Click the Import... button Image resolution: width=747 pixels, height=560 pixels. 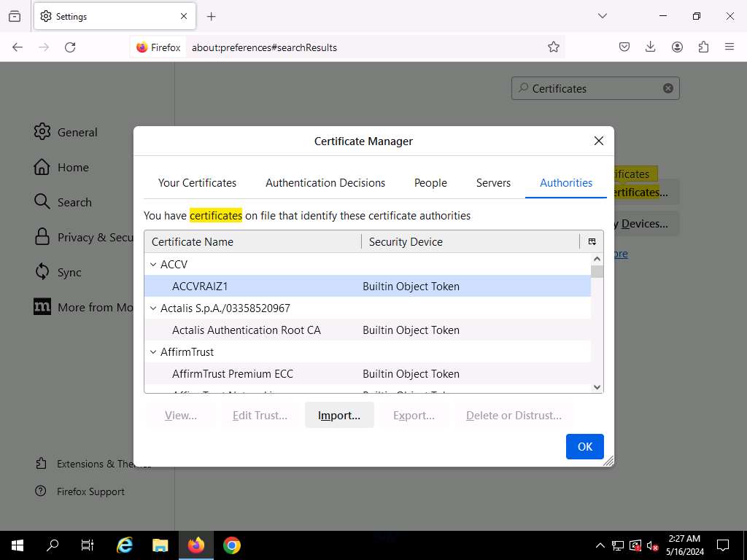[339, 416]
